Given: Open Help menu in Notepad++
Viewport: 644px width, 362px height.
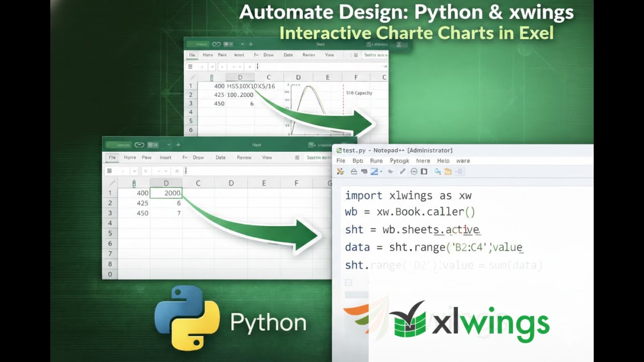Looking at the screenshot, I should coord(443,161).
